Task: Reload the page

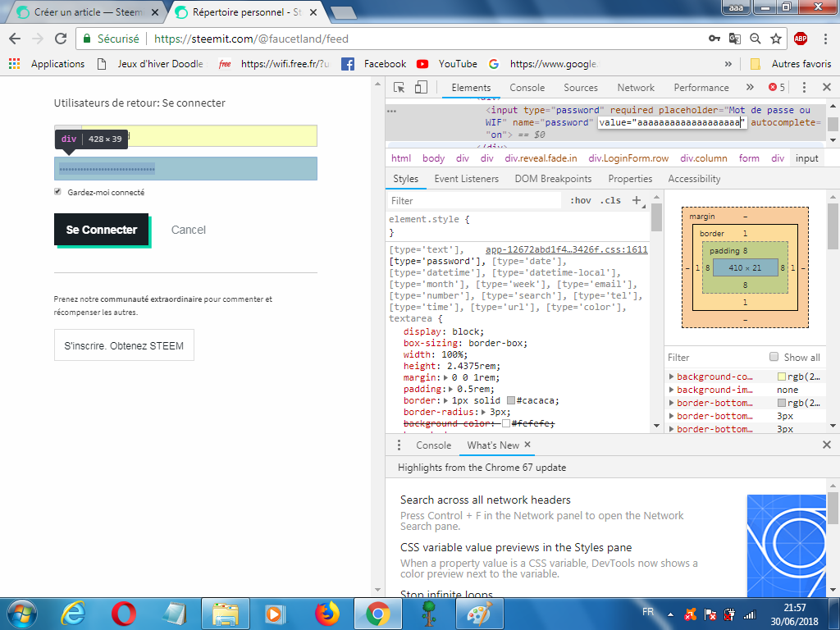Action: click(x=61, y=39)
